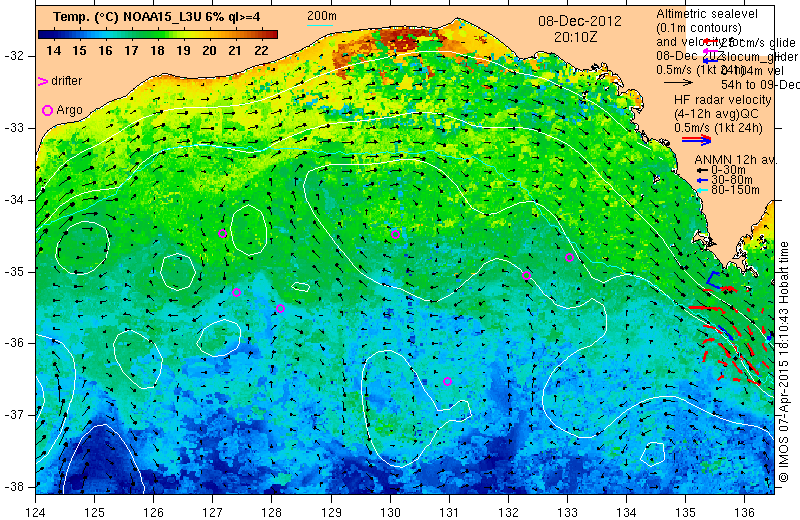
Task: Click the longitude axis label '130'
Action: pos(390,511)
